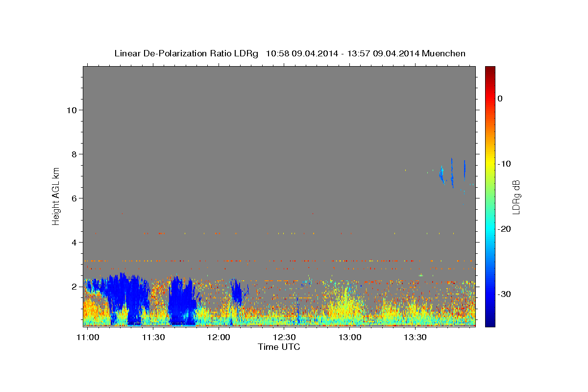Viewport: 588px width, 392px height.
Task: Click the colorbar tick label 0
Action: pyautogui.click(x=500, y=98)
